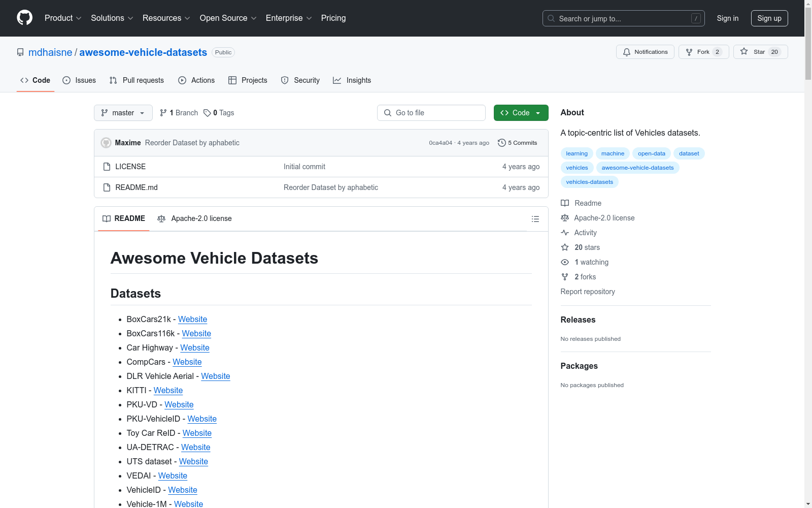812x508 pixels.
Task: Open the awesome-vehicle-datasets repository link
Action: tap(143, 52)
